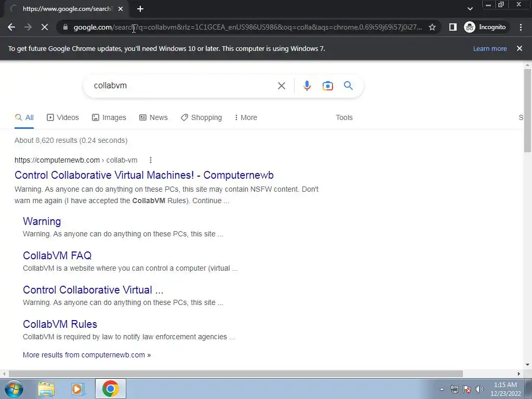Viewport: 532px width, 399px height.
Task: Expand the More search categories
Action: pos(246,117)
